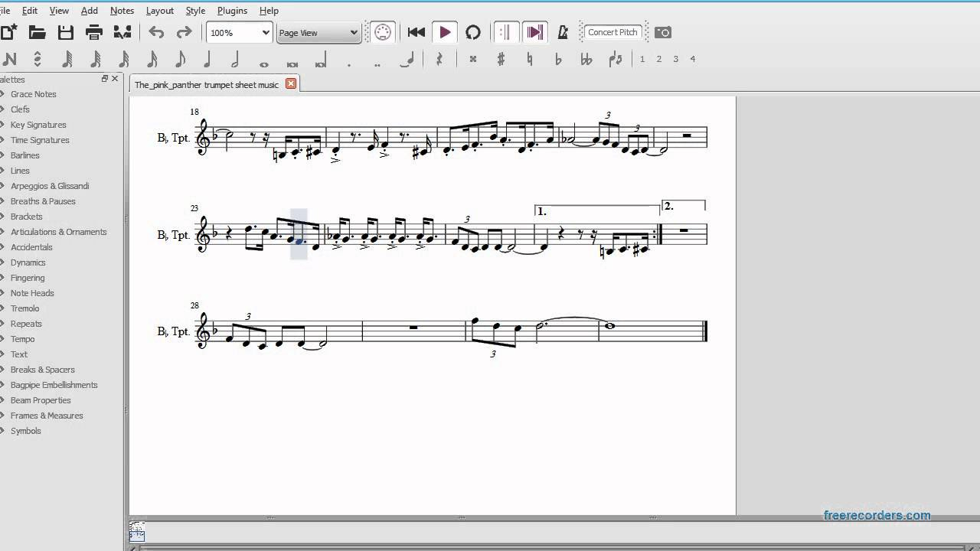Start playback with the play button
This screenshot has width=980, height=551.
click(x=444, y=32)
